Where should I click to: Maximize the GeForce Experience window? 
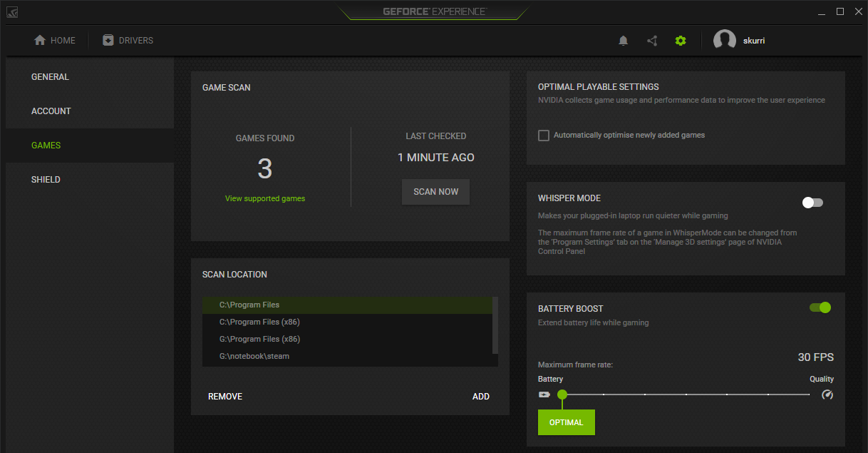pyautogui.click(x=840, y=11)
